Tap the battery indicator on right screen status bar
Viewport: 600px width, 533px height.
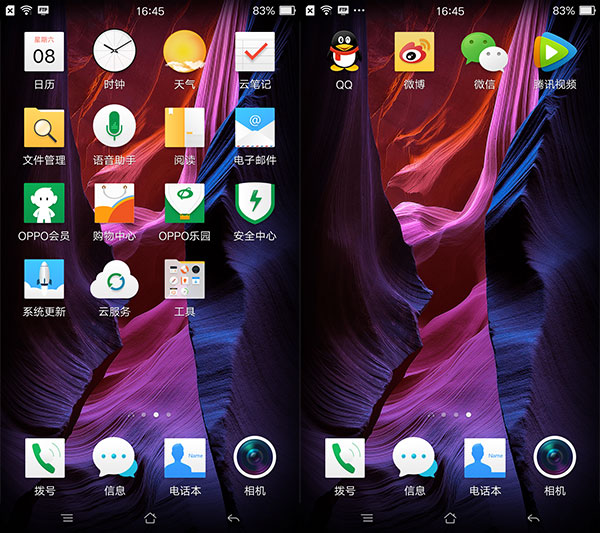click(x=587, y=11)
